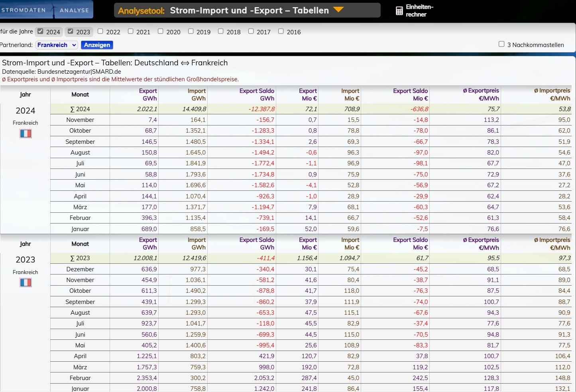Uncheck the 2024 year checkbox
The width and height of the screenshot is (576, 392).
[x=40, y=31]
